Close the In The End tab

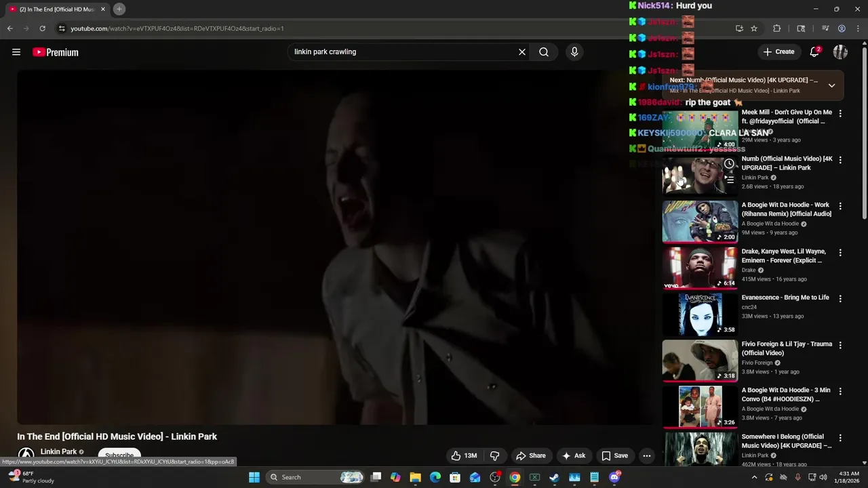tap(103, 9)
